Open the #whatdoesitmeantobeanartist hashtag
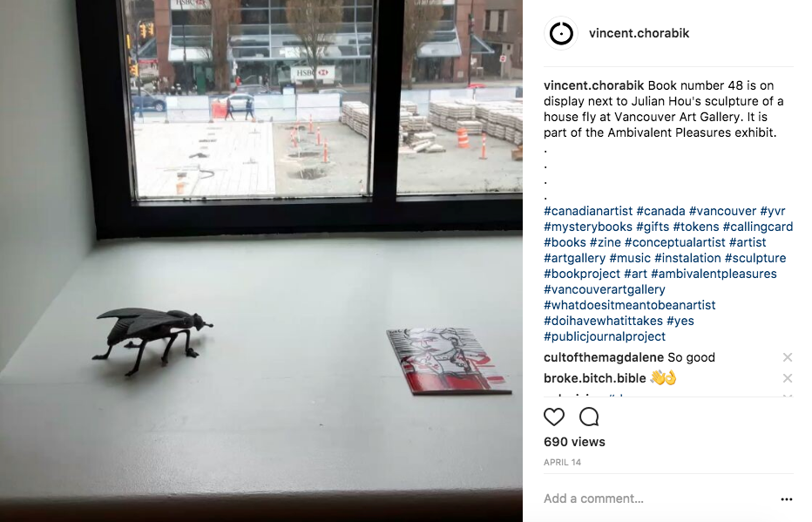 click(629, 305)
